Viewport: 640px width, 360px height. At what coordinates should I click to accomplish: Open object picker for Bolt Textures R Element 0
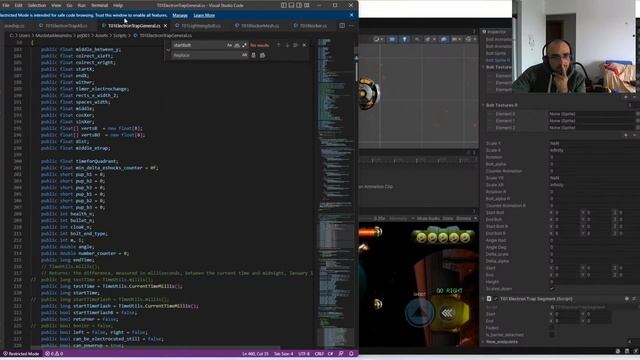(x=637, y=114)
